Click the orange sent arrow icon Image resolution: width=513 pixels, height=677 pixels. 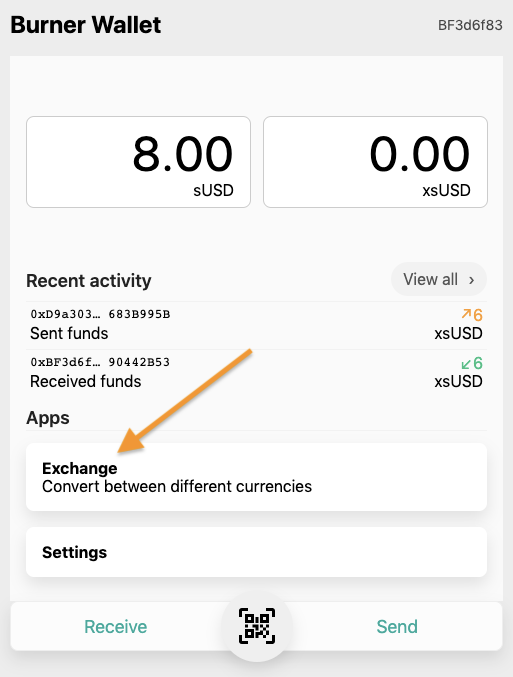(x=466, y=314)
